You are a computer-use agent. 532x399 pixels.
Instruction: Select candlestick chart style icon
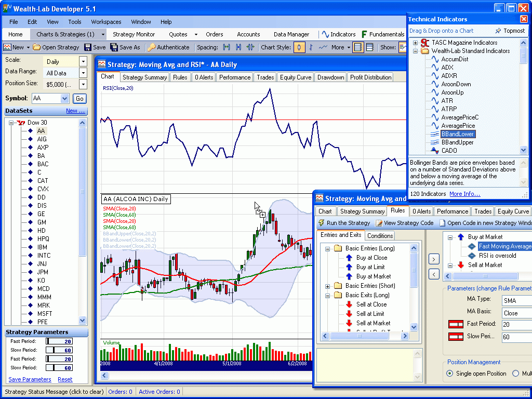point(299,47)
